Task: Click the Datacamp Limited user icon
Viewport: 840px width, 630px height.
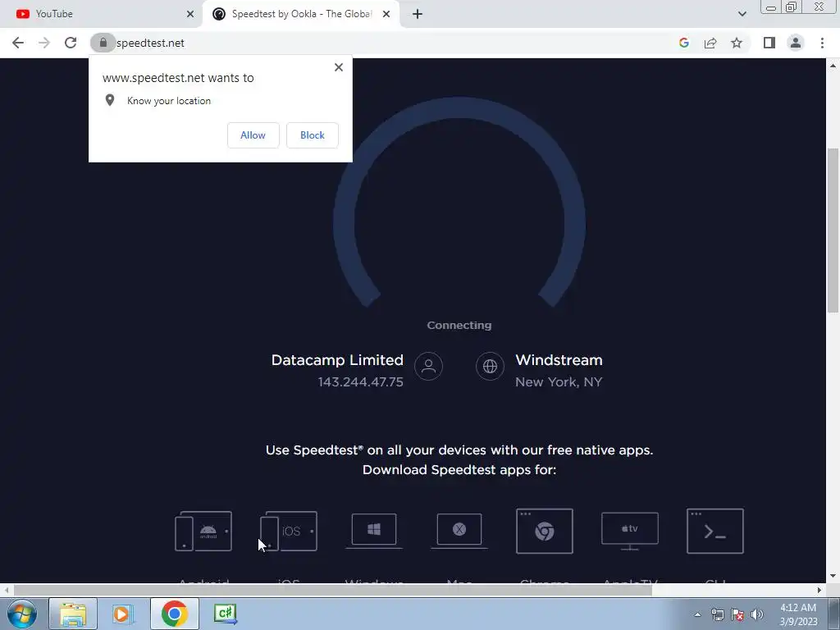Action: 428,367
